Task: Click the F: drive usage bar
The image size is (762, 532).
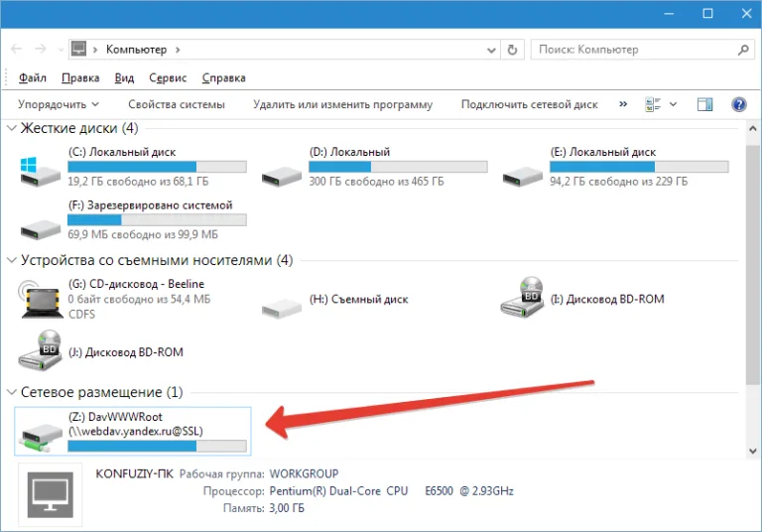Action: pyautogui.click(x=157, y=219)
